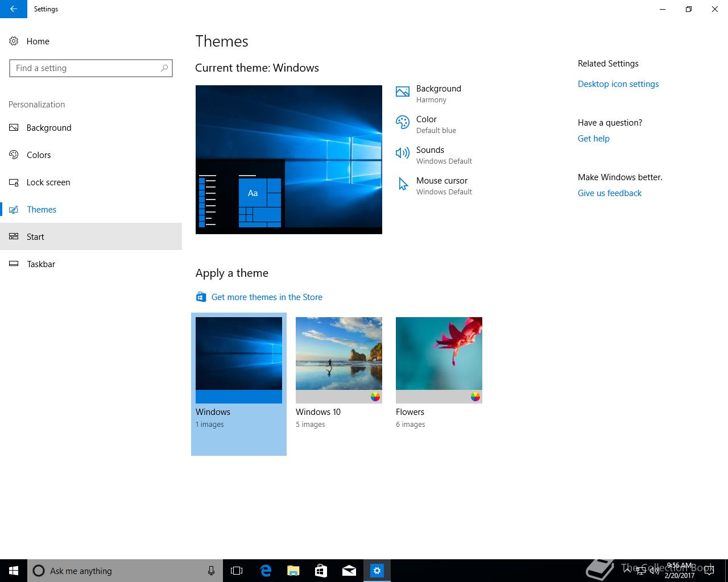Click the search magnifier in Find a setting
This screenshot has height=582, width=728.
click(x=164, y=68)
